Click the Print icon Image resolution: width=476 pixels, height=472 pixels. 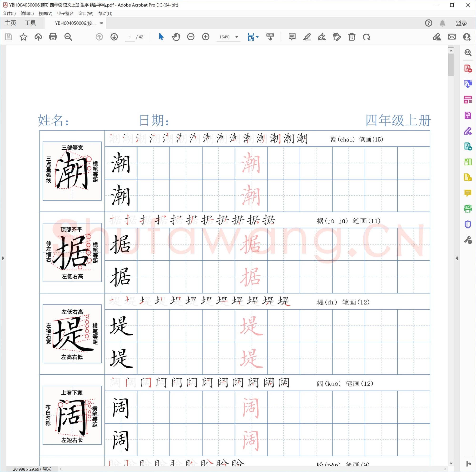(x=53, y=37)
